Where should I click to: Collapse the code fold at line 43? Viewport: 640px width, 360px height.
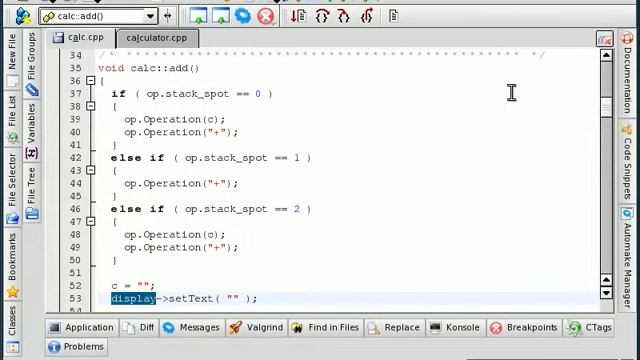[x=91, y=170]
